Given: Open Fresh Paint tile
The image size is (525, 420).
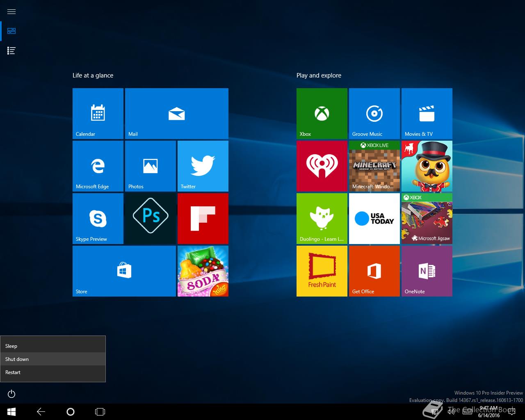Looking at the screenshot, I should pyautogui.click(x=322, y=271).
